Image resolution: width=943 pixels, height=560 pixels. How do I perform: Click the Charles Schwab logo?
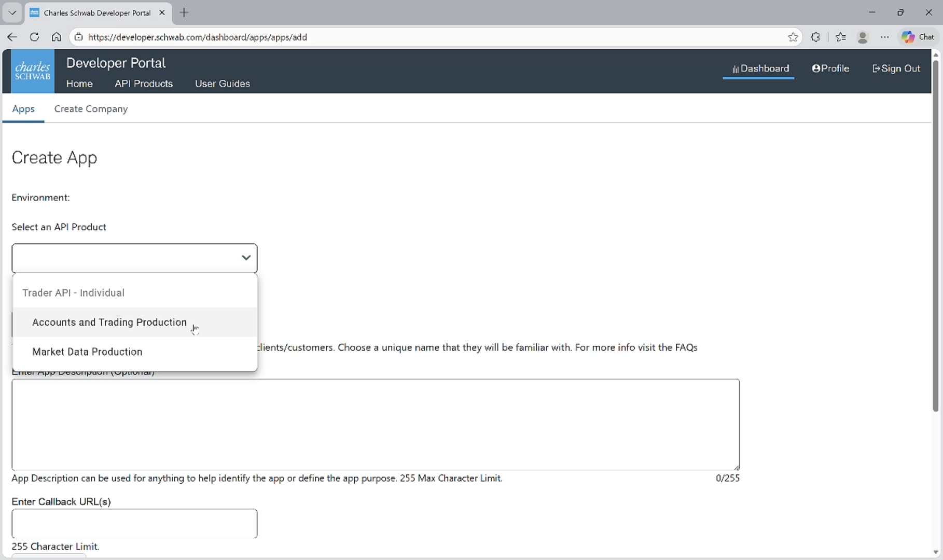click(x=32, y=71)
